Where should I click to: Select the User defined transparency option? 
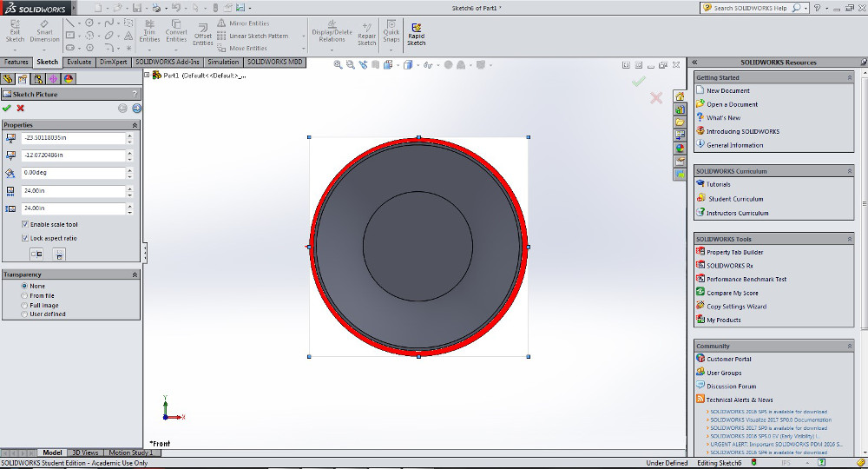tap(24, 314)
